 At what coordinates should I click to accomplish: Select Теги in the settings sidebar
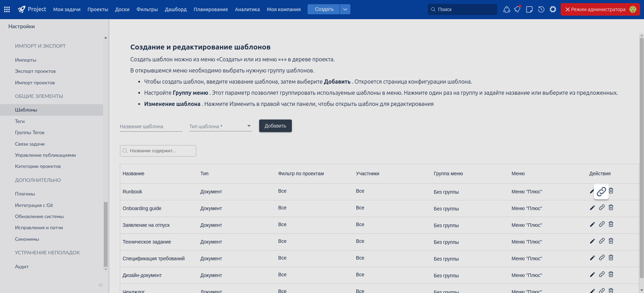(x=20, y=121)
